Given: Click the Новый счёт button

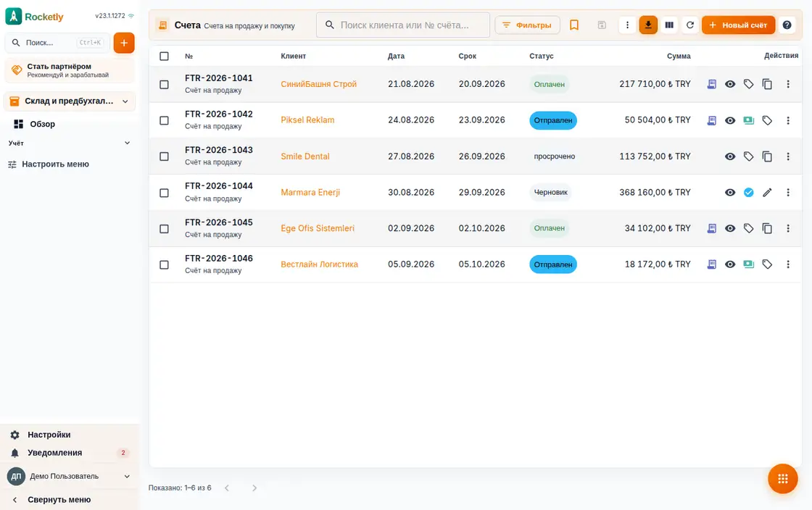Looking at the screenshot, I should [739, 25].
